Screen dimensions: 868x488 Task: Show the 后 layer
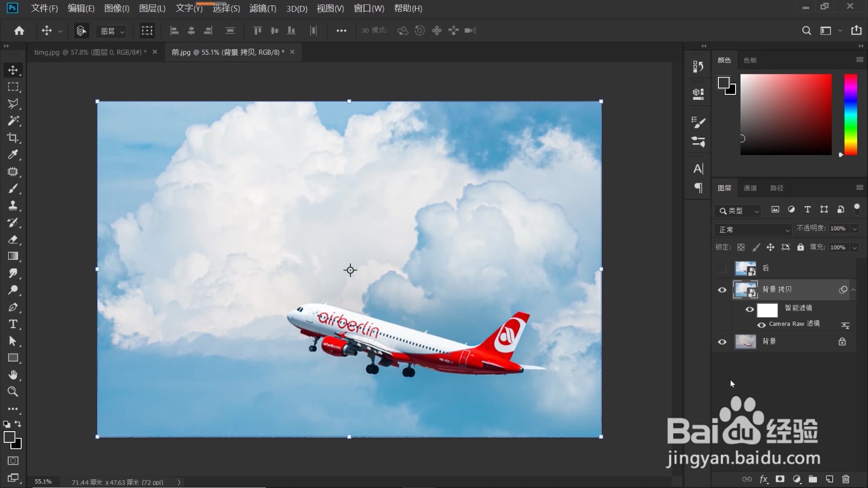[722, 268]
